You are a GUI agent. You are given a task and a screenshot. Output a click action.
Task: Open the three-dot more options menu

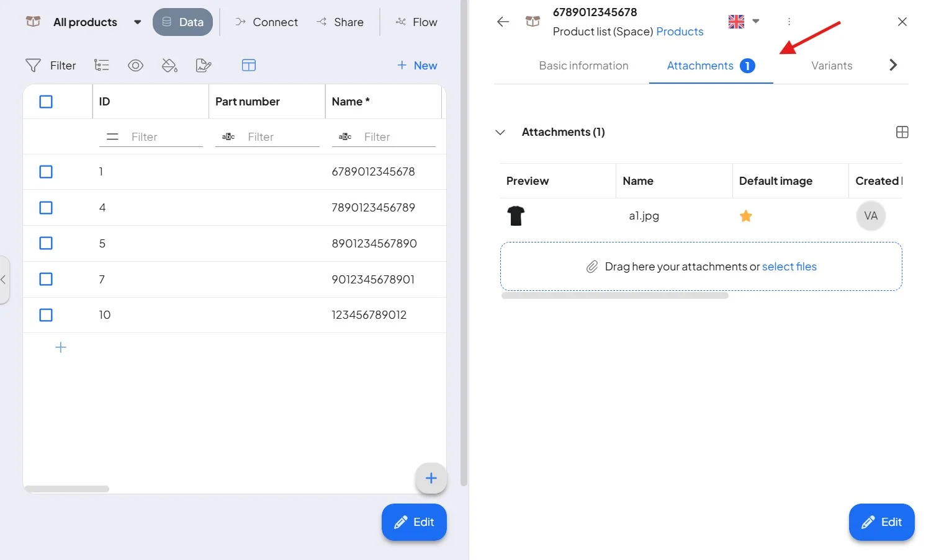tap(789, 22)
